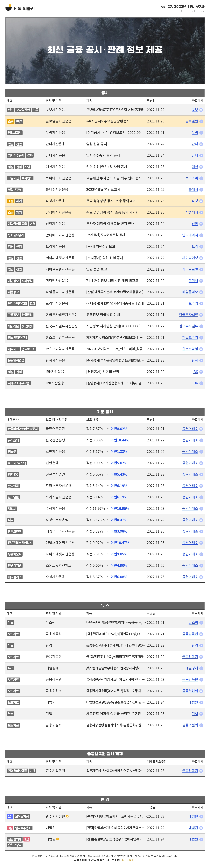Click link icon beside 교보 link

click(201, 110)
